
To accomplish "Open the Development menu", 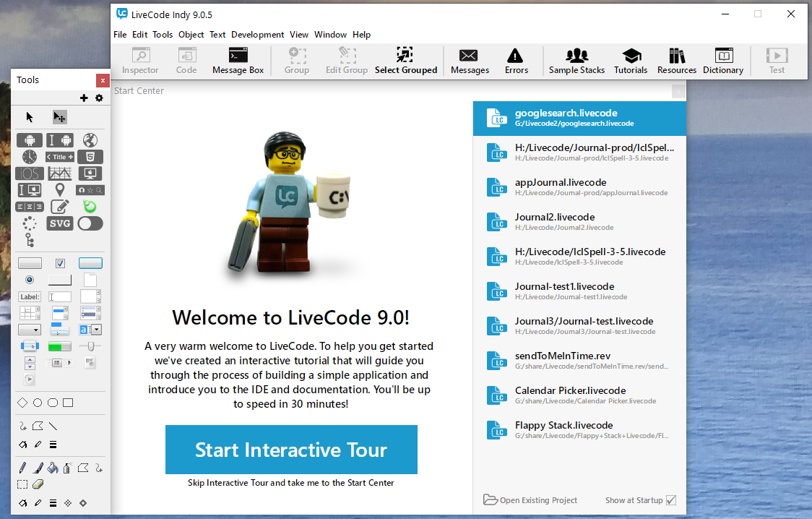I will pos(257,34).
